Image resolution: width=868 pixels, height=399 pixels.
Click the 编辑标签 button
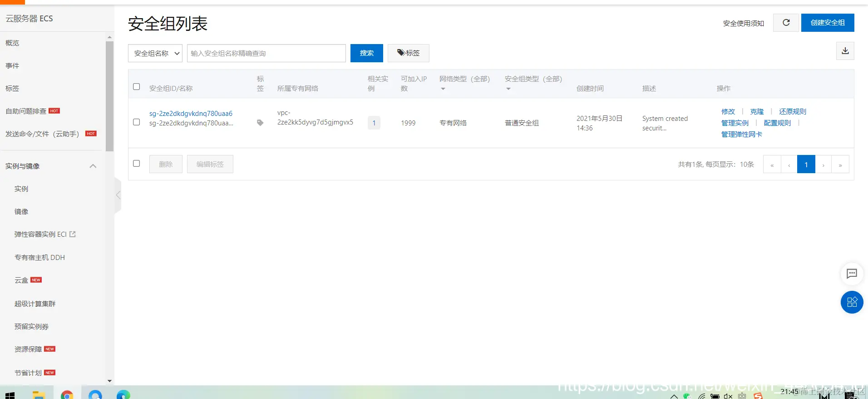(210, 164)
